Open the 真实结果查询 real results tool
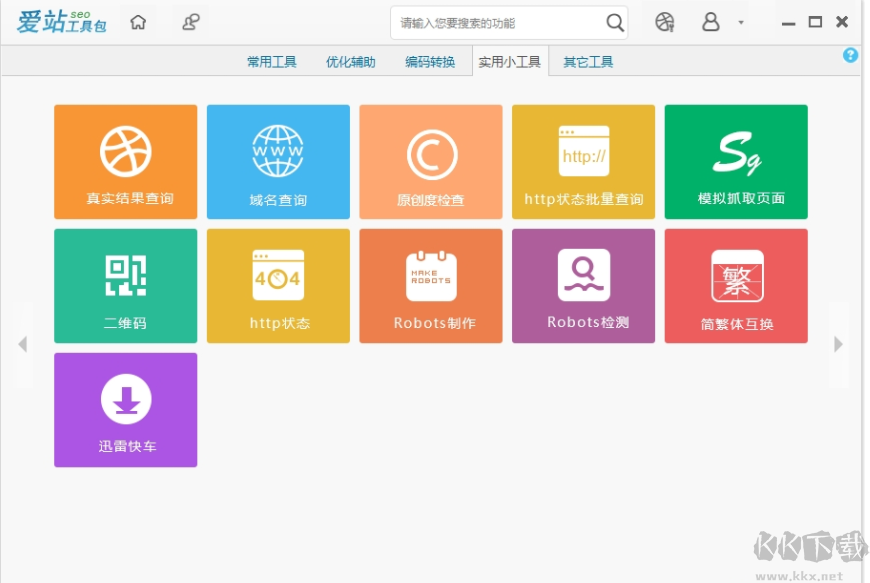Image resolution: width=870 pixels, height=583 pixels. pos(125,161)
